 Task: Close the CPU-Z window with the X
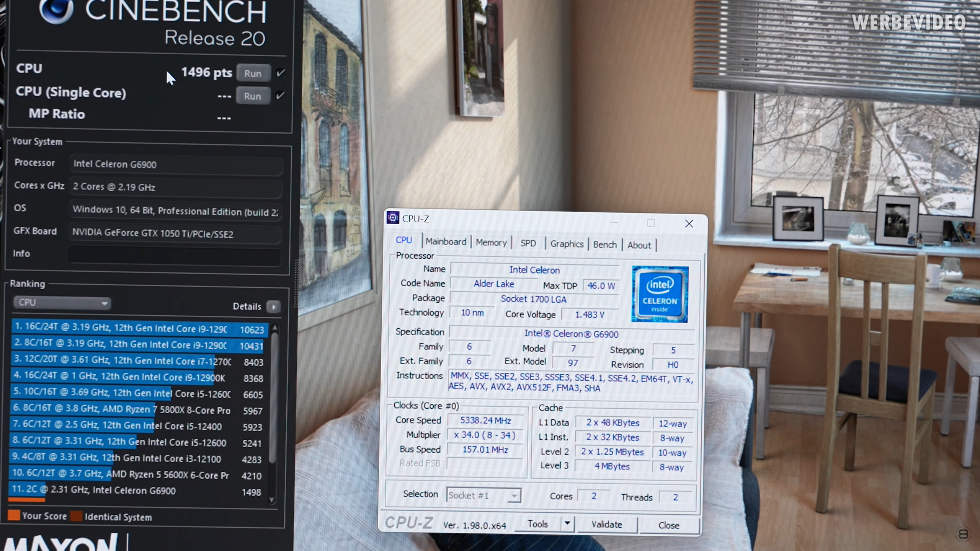point(689,223)
